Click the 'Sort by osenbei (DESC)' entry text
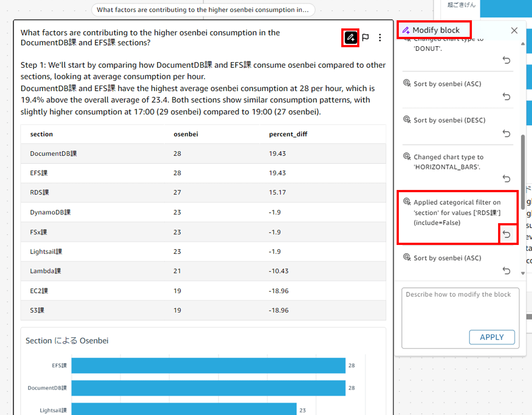 pos(449,120)
